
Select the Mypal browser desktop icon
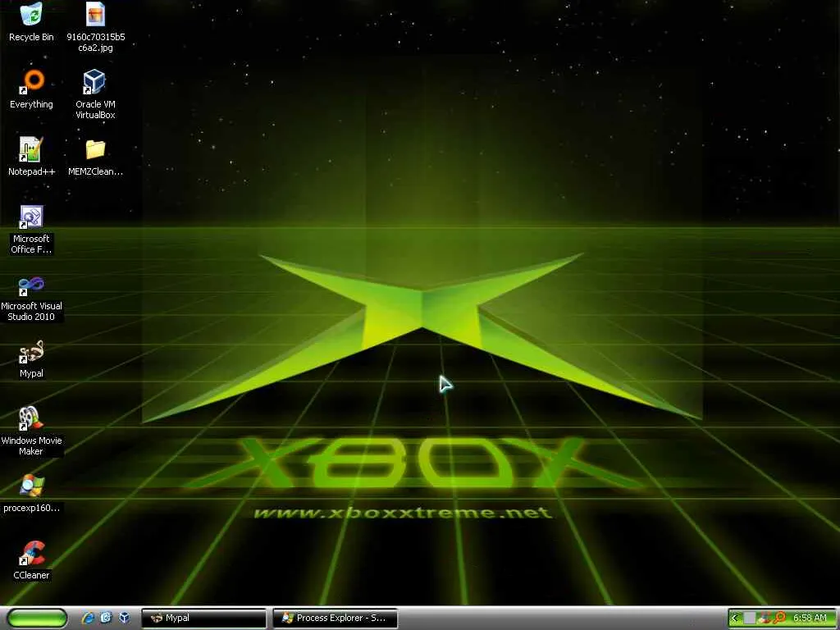31,359
